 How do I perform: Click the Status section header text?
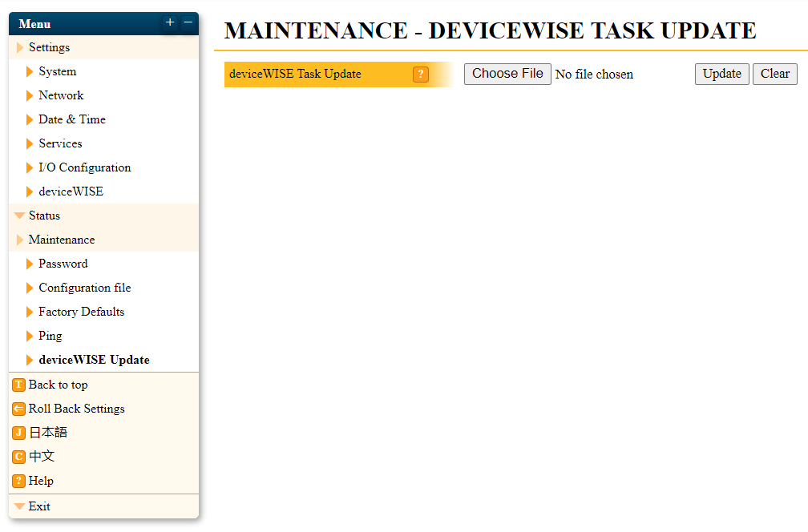pos(44,216)
